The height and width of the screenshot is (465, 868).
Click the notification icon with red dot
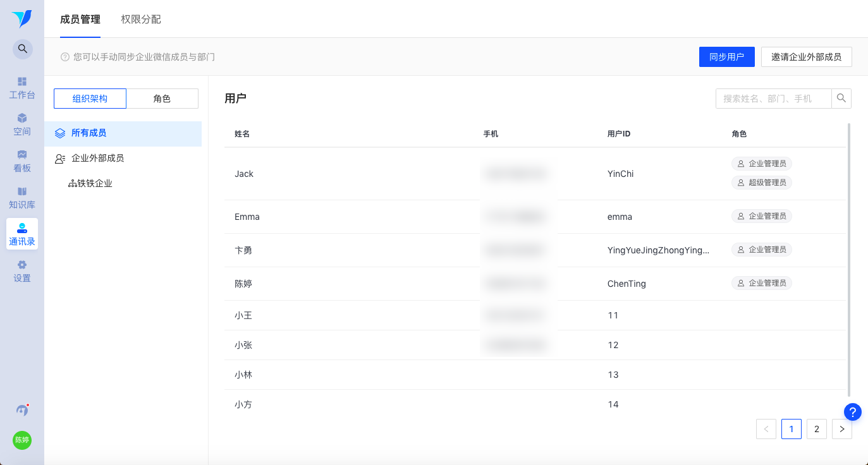click(22, 410)
